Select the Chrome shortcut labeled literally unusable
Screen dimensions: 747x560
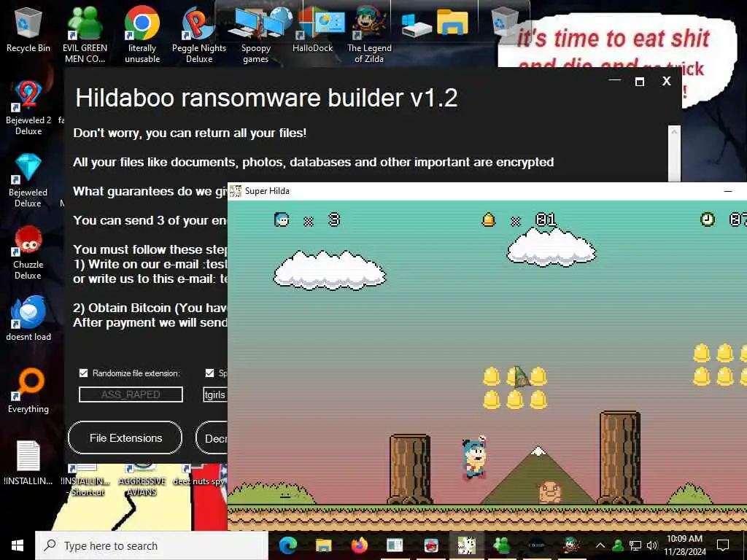[x=142, y=34]
